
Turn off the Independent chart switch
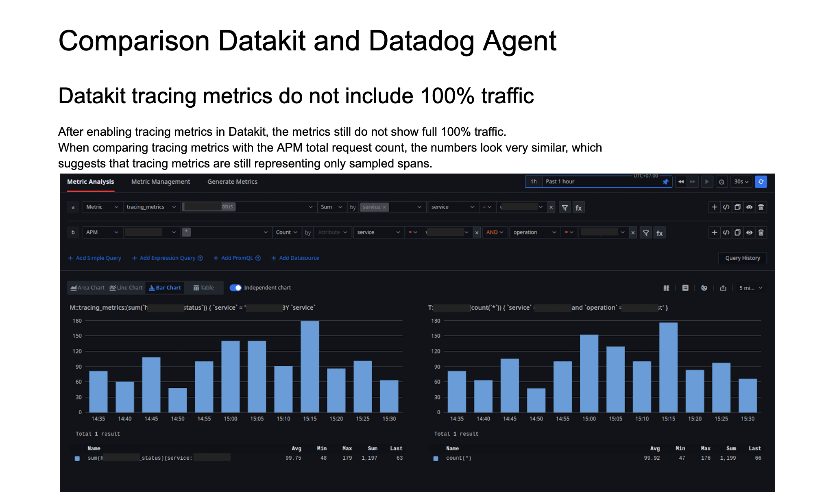(235, 288)
